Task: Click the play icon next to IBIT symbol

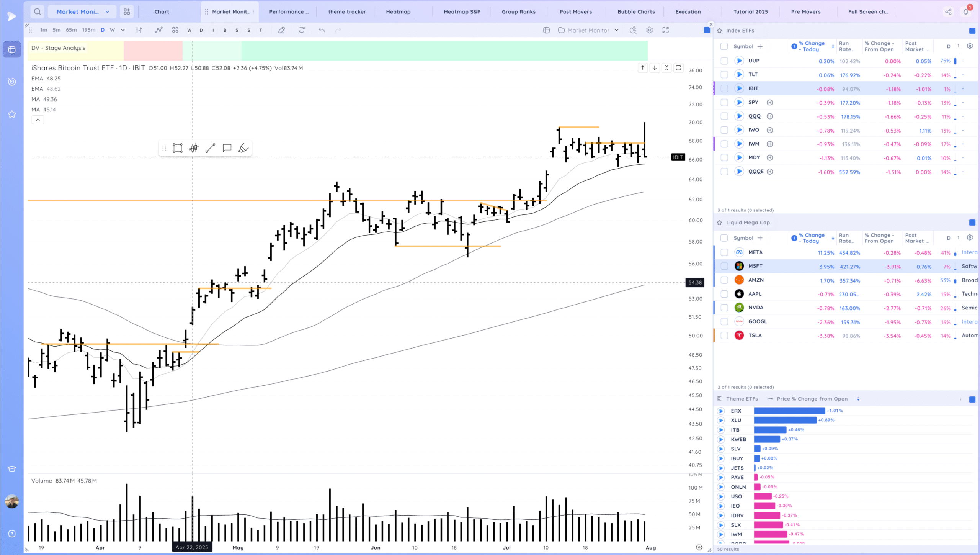Action: point(739,88)
